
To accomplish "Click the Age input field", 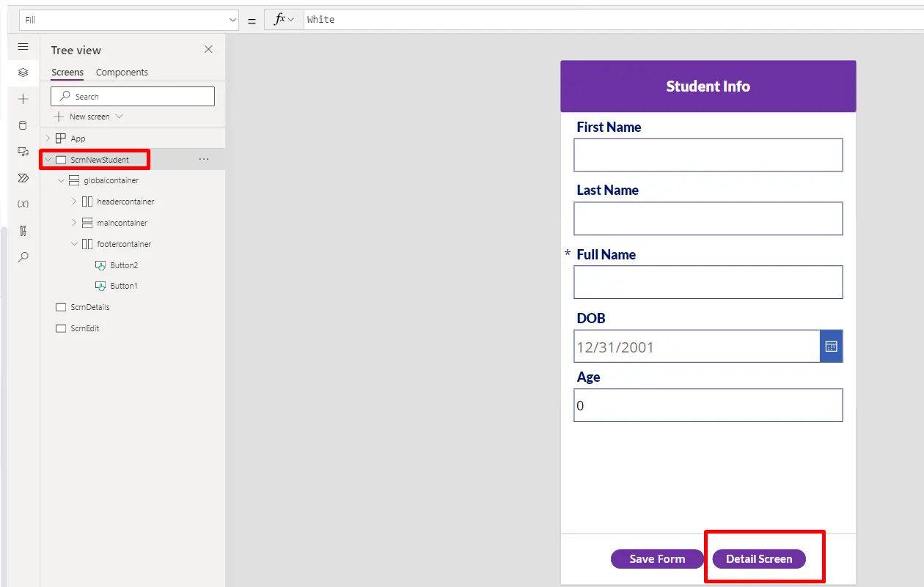I will pyautogui.click(x=708, y=405).
